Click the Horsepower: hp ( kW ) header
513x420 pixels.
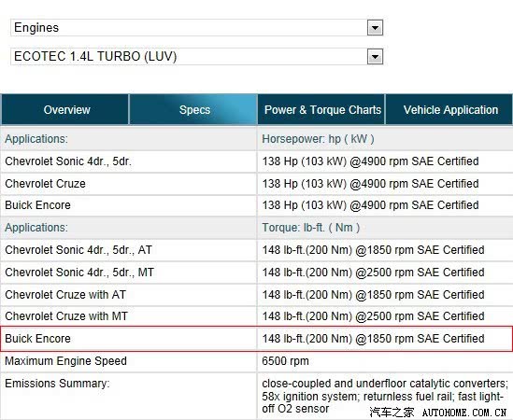click(x=318, y=139)
